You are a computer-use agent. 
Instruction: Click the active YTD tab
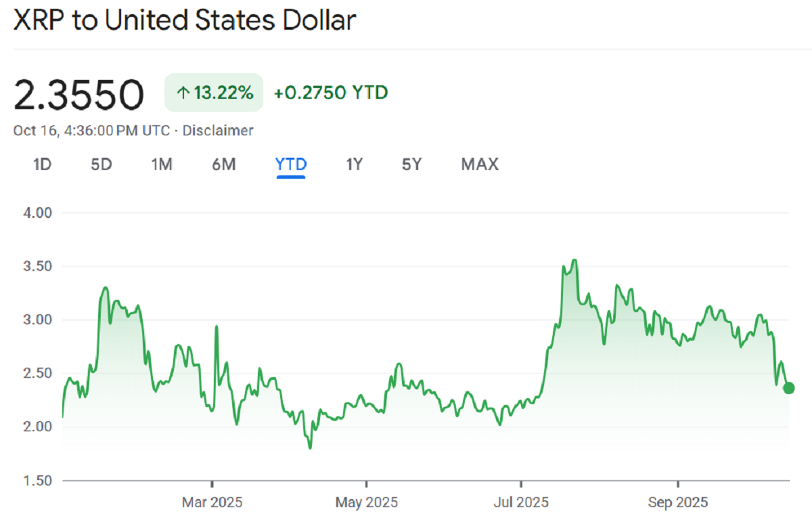tap(291, 164)
